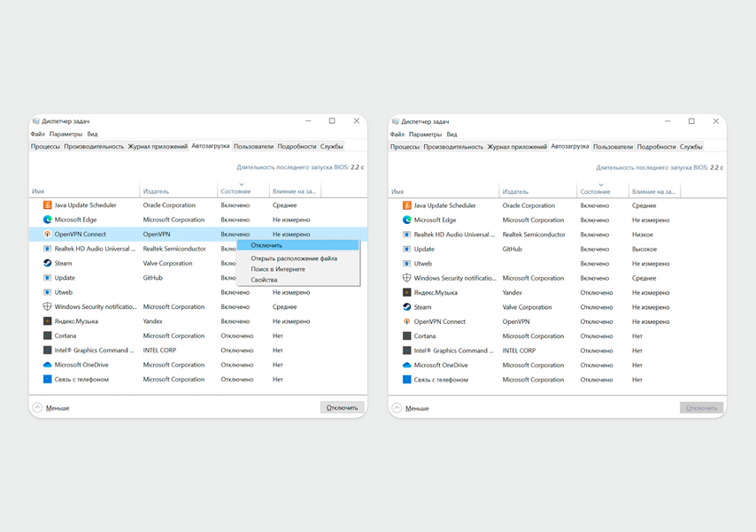The height and width of the screenshot is (532, 756).
Task: Select Intel Graphics Command row in right window
Action: pos(558,351)
